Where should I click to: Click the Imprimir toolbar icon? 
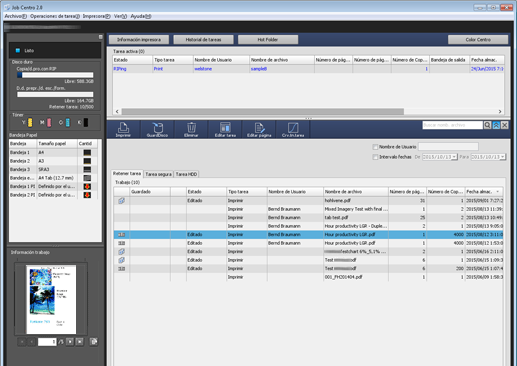coord(123,129)
